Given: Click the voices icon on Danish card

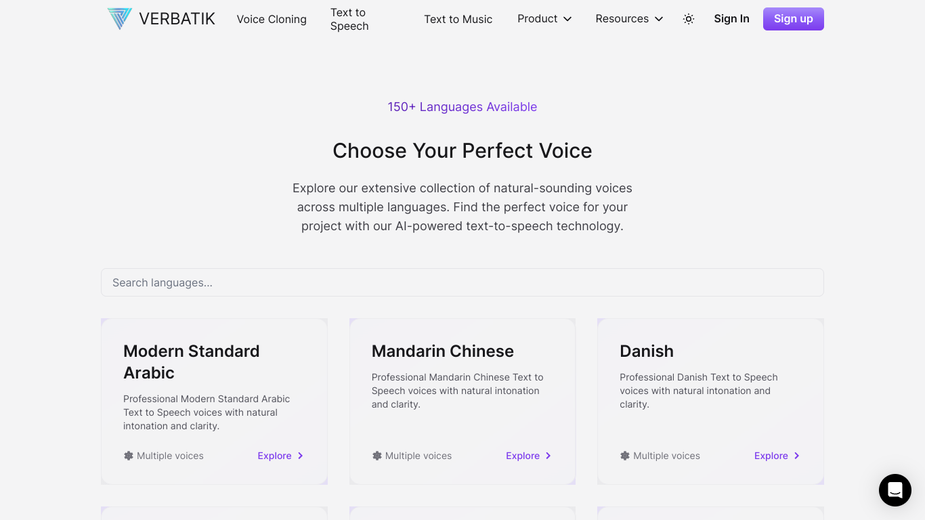Looking at the screenshot, I should [x=625, y=456].
